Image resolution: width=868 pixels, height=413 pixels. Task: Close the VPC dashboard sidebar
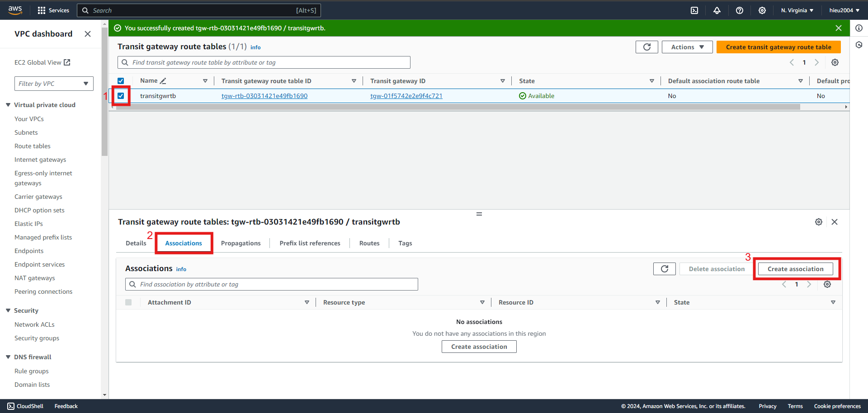tap(88, 34)
